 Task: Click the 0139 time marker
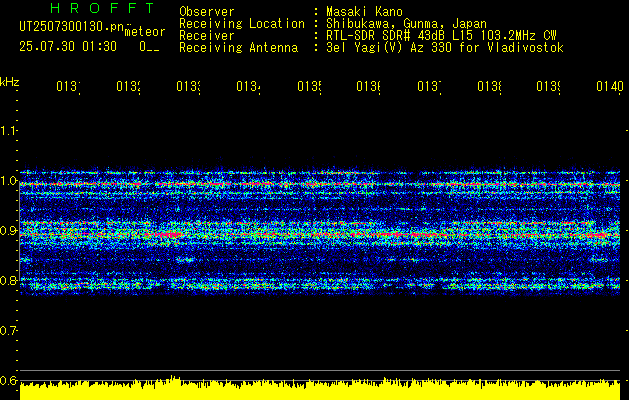click(548, 87)
